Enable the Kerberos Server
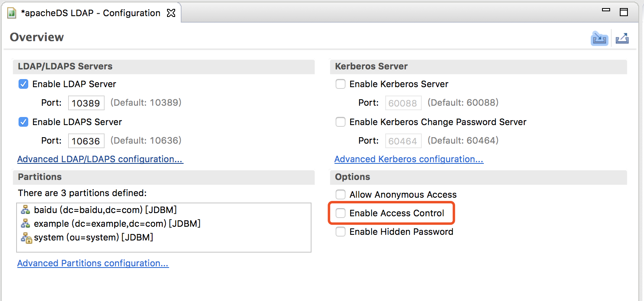 [x=340, y=84]
